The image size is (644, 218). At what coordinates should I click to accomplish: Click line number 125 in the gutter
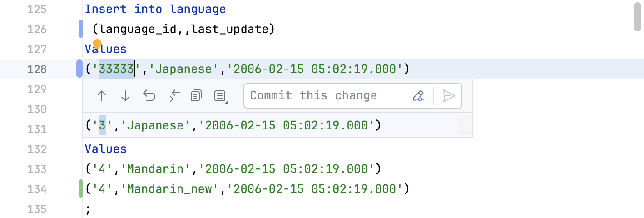[x=37, y=9]
